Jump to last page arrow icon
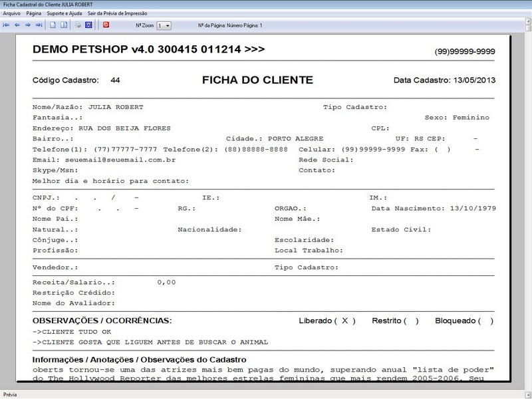The width and height of the screenshot is (532, 399). pyautogui.click(x=39, y=25)
